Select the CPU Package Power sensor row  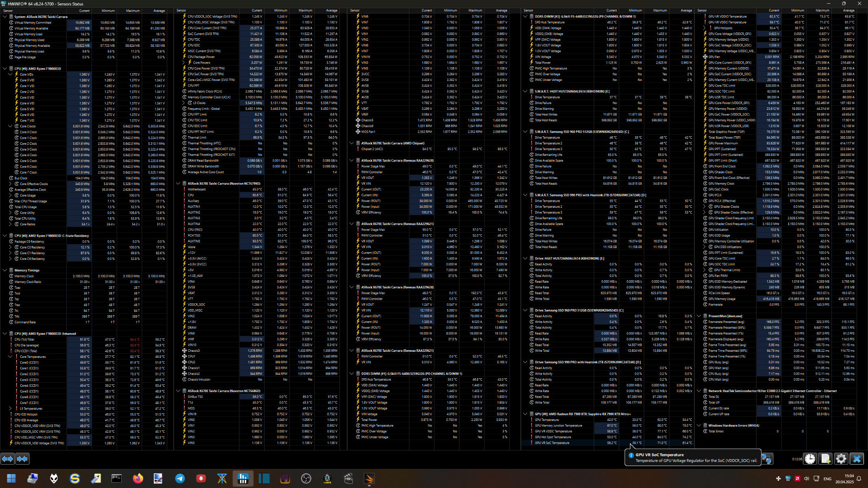coord(201,57)
